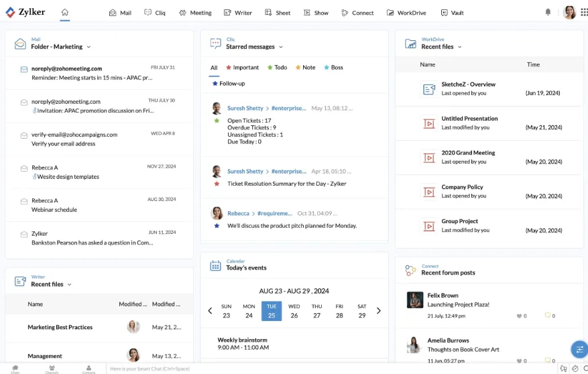Viewport: 588px width, 374px height.
Task: Open WorkDrive from the top navigation
Action: [406, 13]
